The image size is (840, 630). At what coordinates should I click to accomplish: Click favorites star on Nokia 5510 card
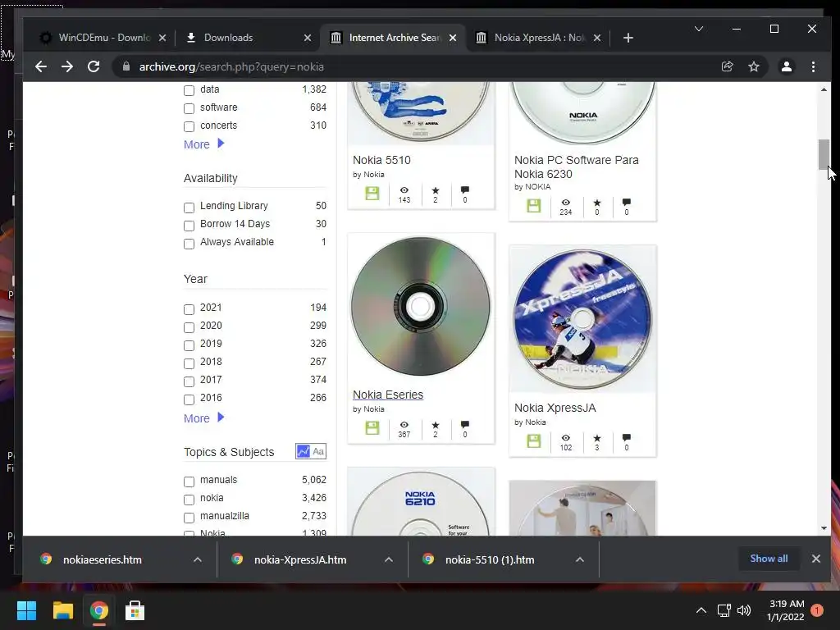[435, 190]
